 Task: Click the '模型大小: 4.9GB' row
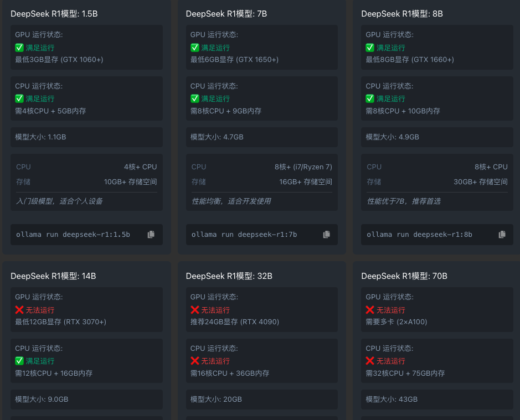437,137
